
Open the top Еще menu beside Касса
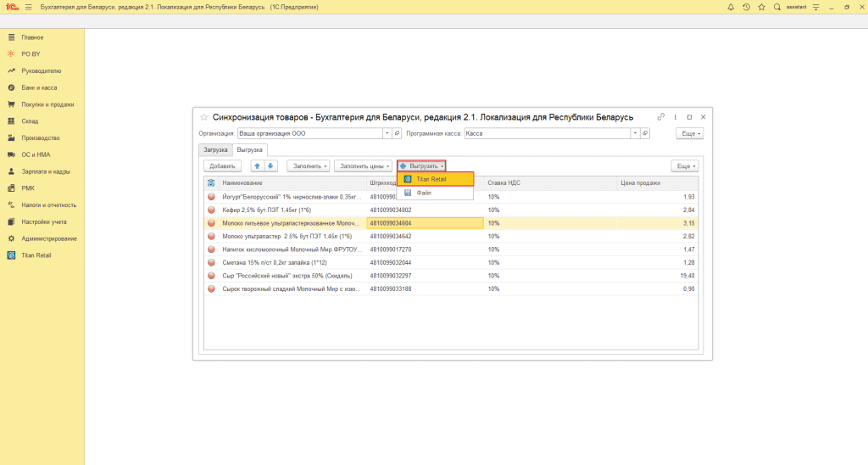coord(690,133)
